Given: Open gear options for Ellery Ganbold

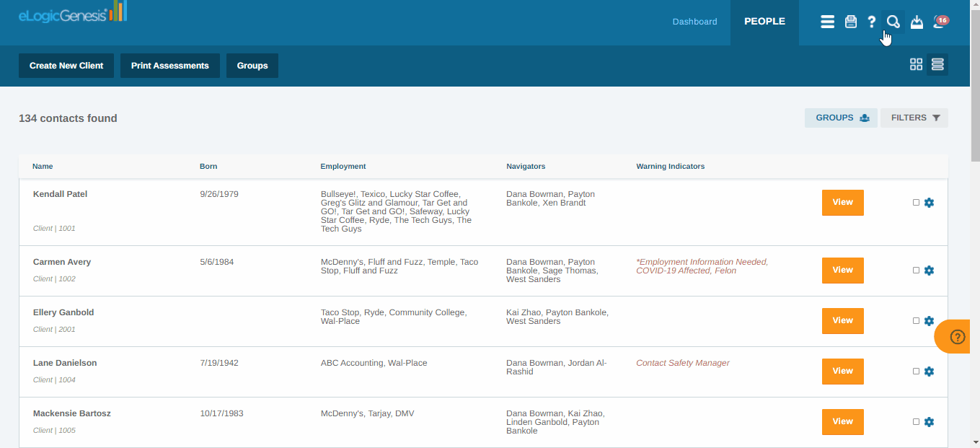Looking at the screenshot, I should (x=929, y=321).
